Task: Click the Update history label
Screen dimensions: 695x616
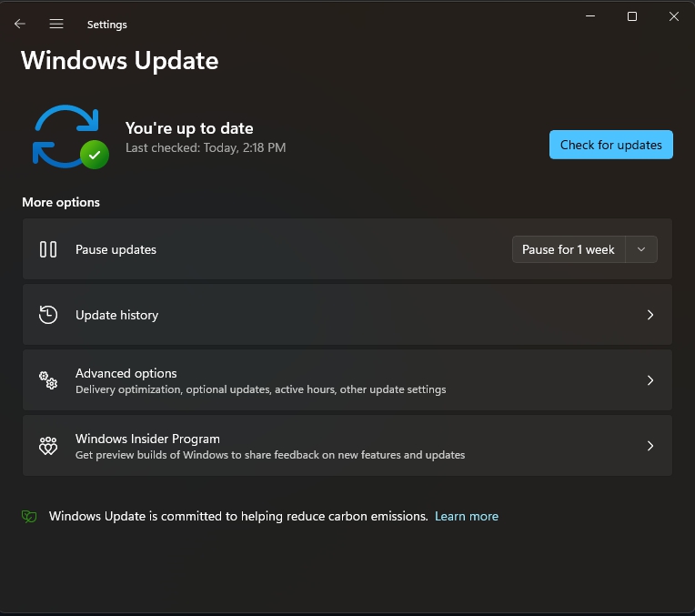Action: pos(117,315)
